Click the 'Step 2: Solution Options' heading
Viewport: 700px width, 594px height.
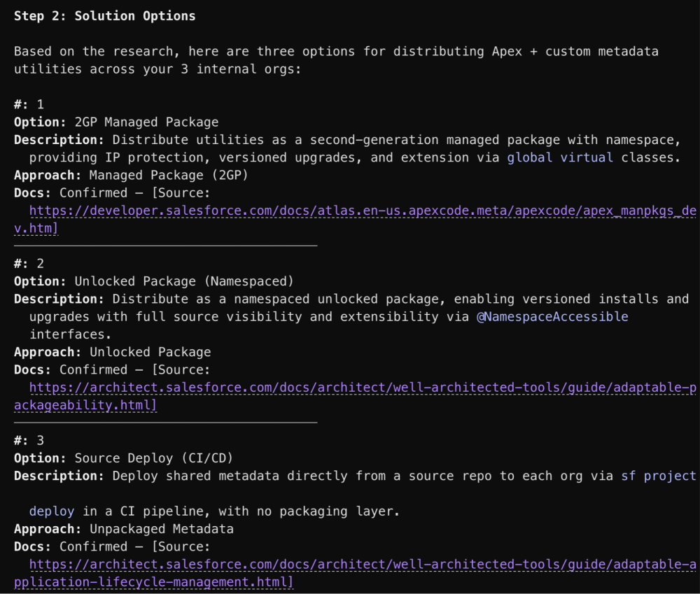(104, 16)
